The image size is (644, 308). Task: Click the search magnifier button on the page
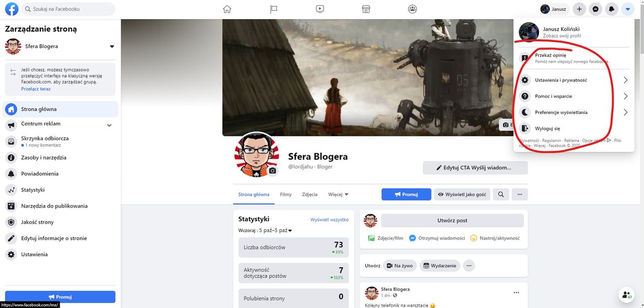(x=501, y=194)
